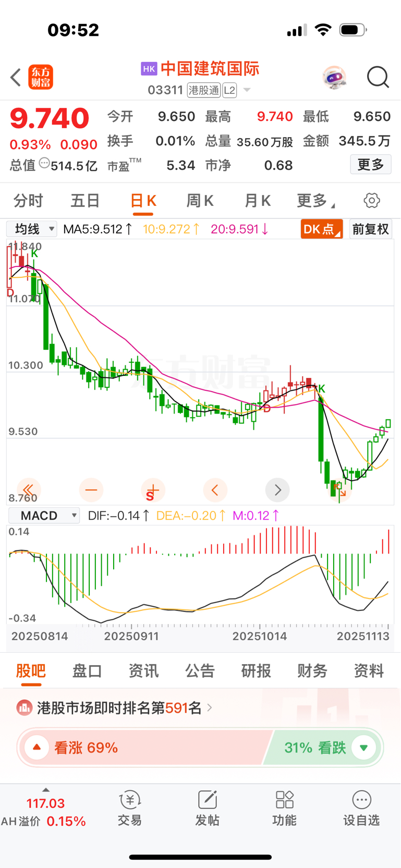Viewport: 401px width, 868px height.
Task: Tap the ranking chart icon
Action: tap(24, 707)
